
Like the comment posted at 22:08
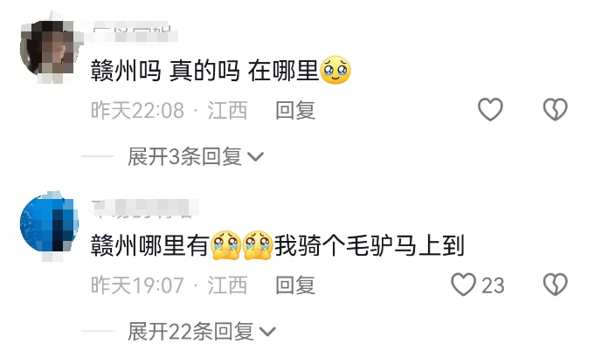coord(490,109)
